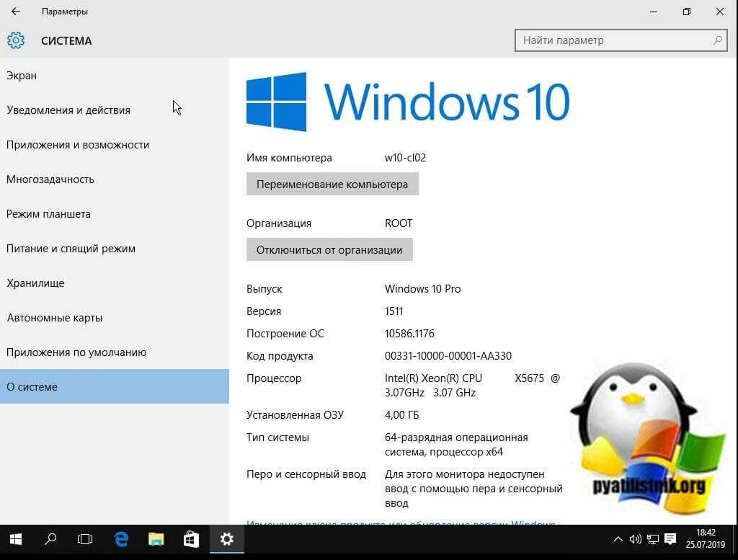
Task: Close the Параметры window
Action: click(720, 12)
